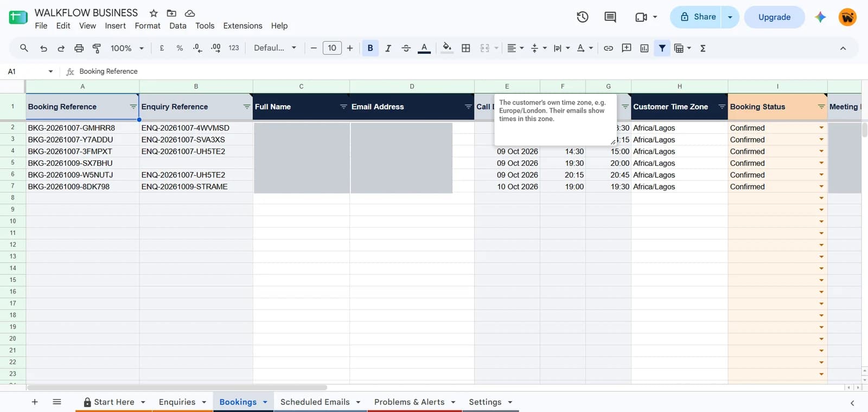Increase decimal places
868x412 pixels.
tap(215, 48)
